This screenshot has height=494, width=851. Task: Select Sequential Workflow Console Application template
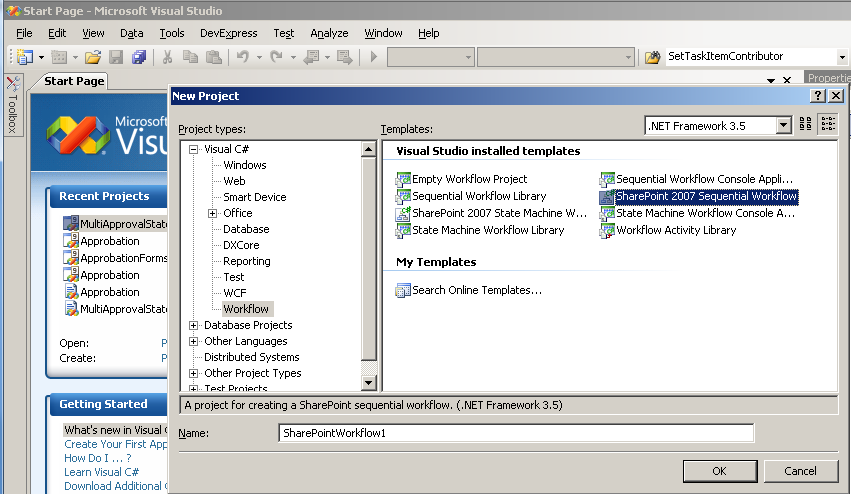(x=696, y=179)
